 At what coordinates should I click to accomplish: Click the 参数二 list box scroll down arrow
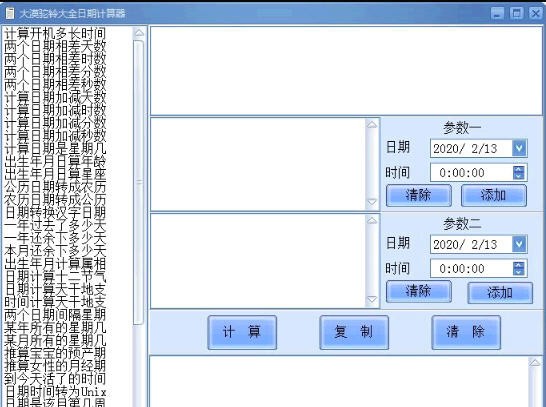pos(372,299)
